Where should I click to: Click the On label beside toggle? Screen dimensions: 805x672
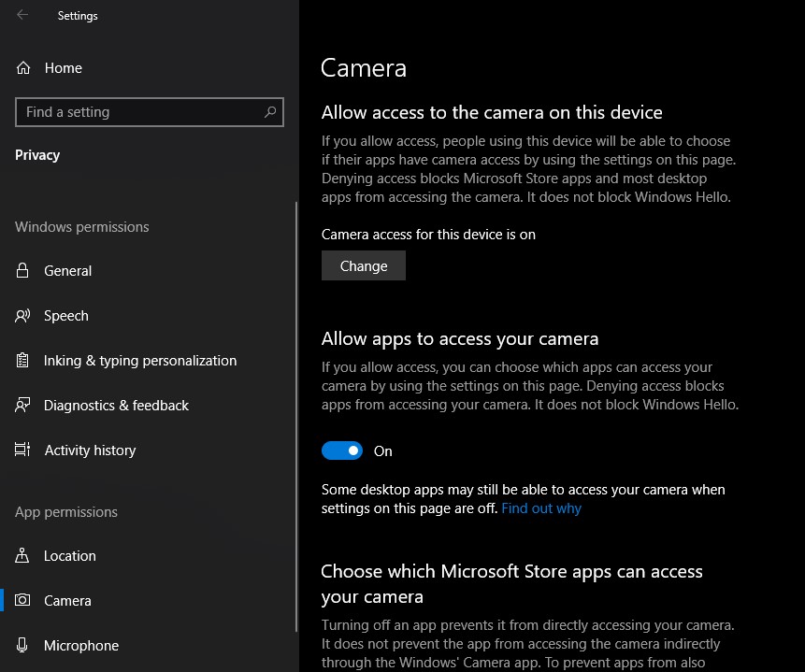click(x=383, y=451)
